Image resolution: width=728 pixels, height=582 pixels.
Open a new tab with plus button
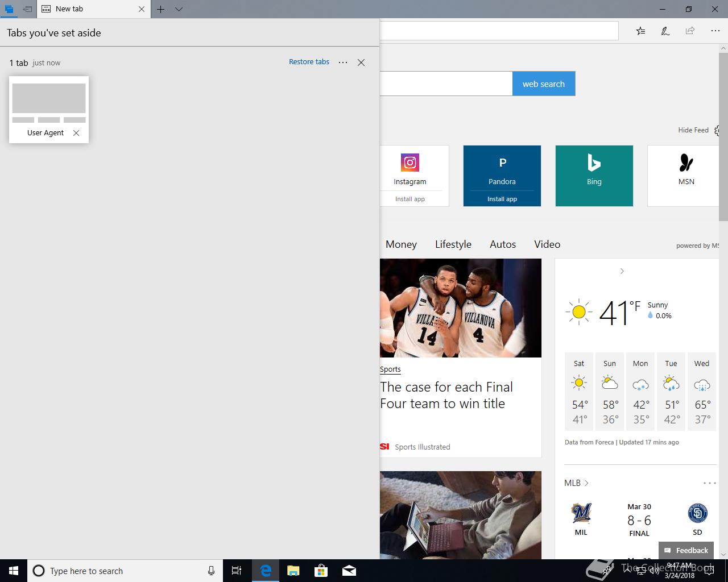[x=161, y=9]
